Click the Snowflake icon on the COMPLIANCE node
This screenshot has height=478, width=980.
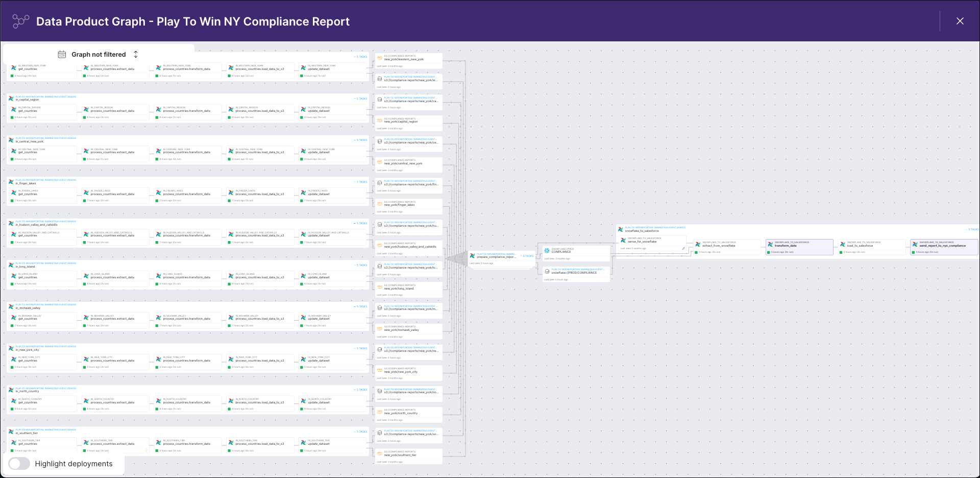click(x=547, y=250)
